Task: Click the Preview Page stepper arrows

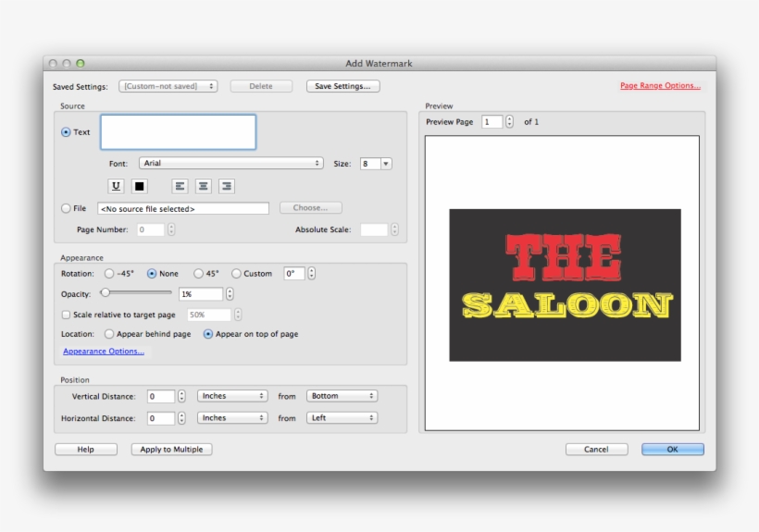Action: click(509, 122)
